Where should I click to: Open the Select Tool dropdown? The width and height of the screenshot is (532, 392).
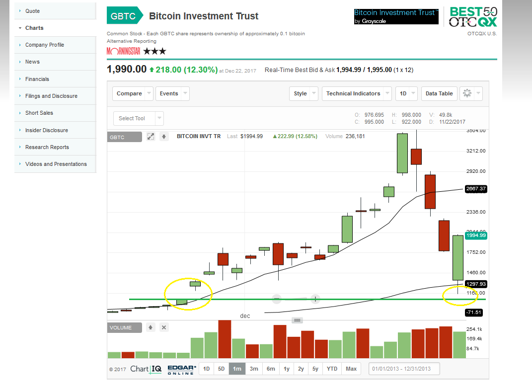tap(139, 118)
